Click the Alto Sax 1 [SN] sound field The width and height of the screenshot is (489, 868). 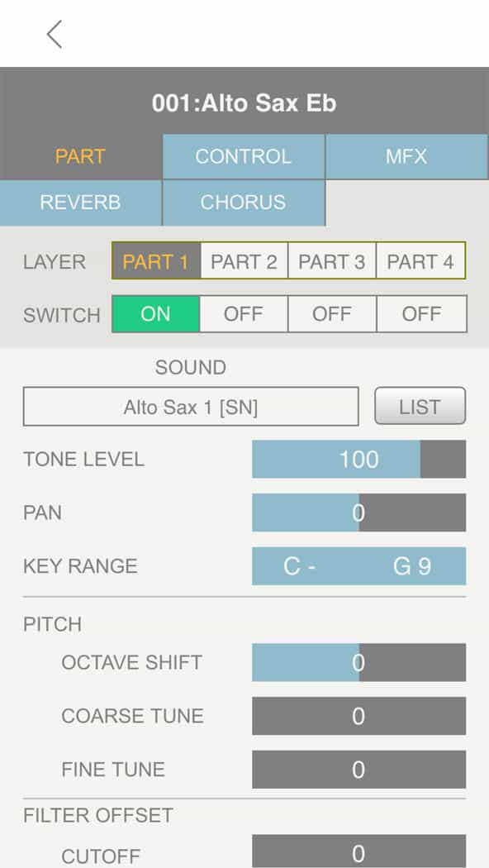[191, 407]
